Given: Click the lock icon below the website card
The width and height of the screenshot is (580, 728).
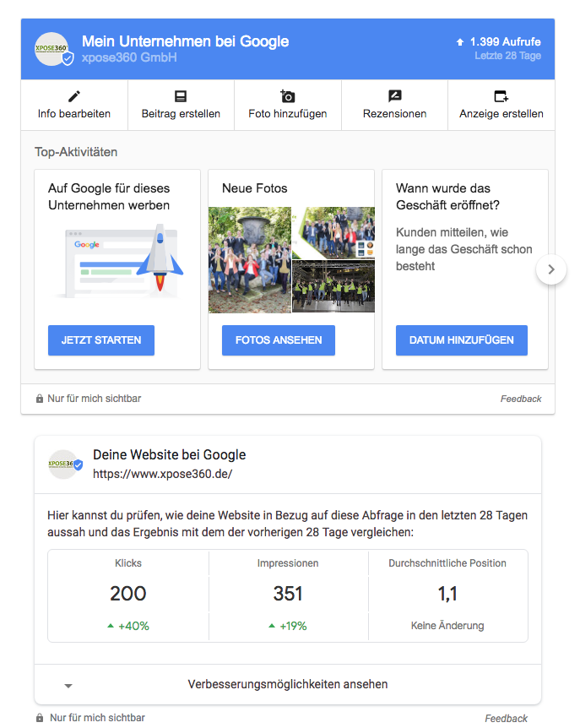Looking at the screenshot, I should 40,718.
